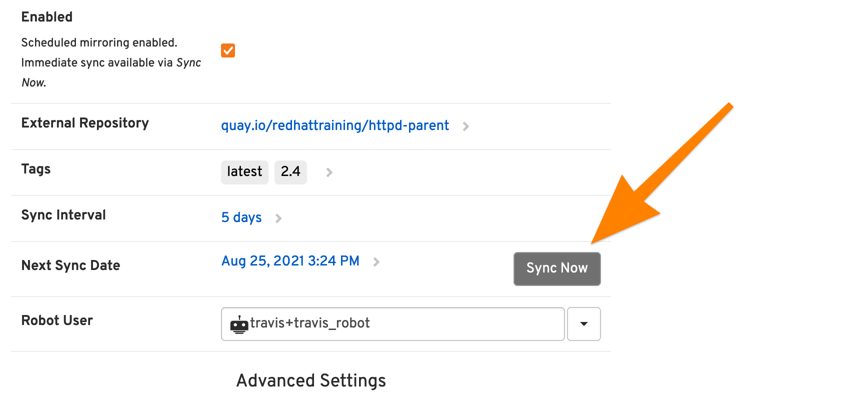Click the Robot User label

point(57,320)
